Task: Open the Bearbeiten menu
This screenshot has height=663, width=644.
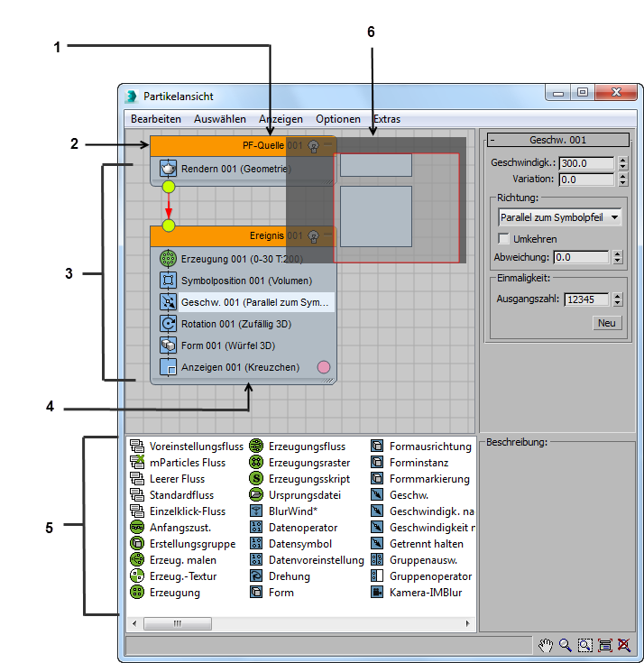Action: [156, 119]
